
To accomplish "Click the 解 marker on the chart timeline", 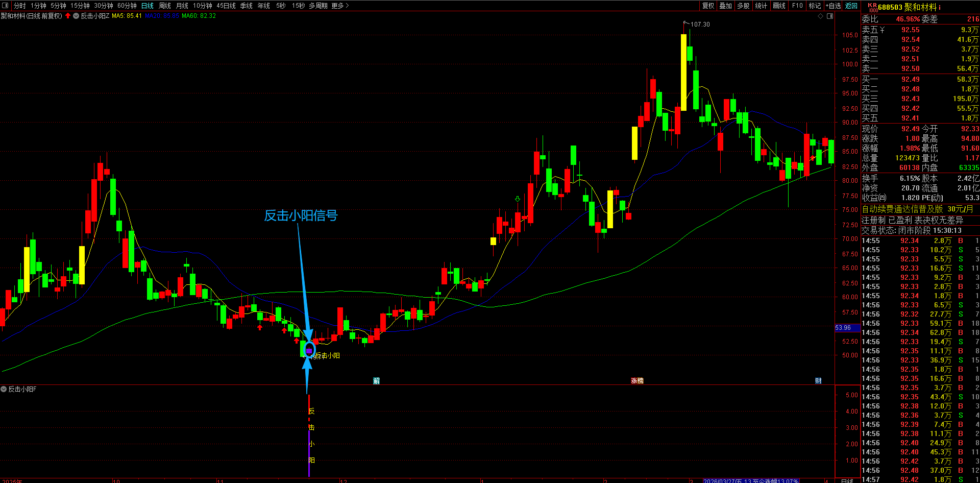I will click(x=376, y=381).
